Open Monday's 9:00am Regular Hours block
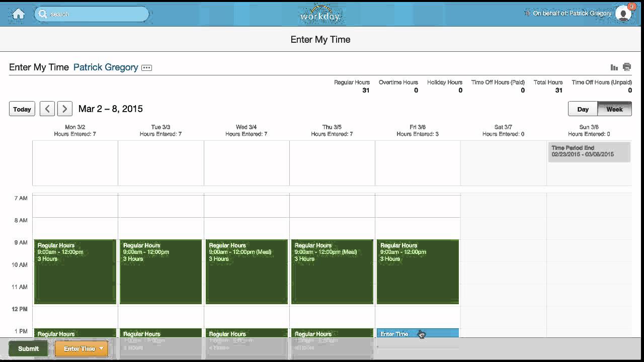644x362 pixels. pos(75,271)
